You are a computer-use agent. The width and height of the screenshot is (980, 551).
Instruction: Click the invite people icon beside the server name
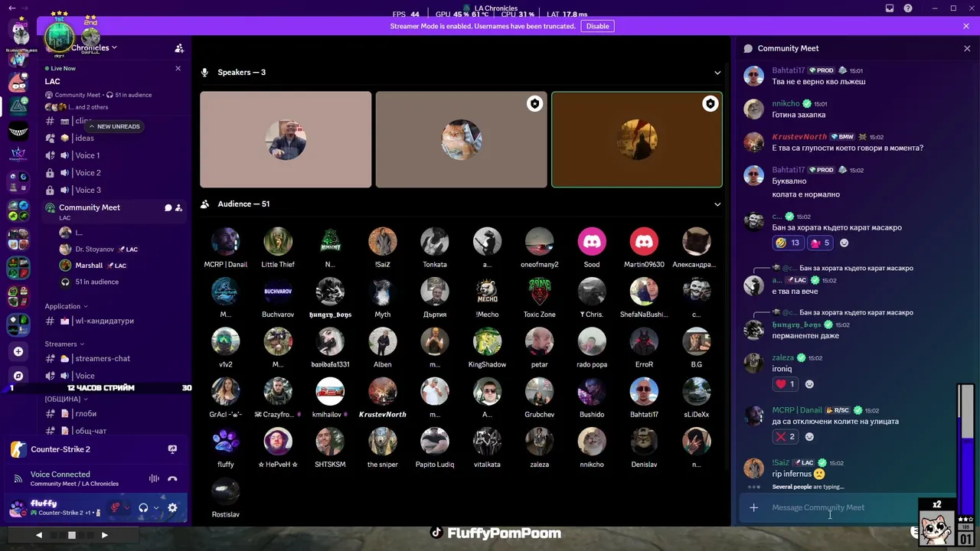coord(179,48)
